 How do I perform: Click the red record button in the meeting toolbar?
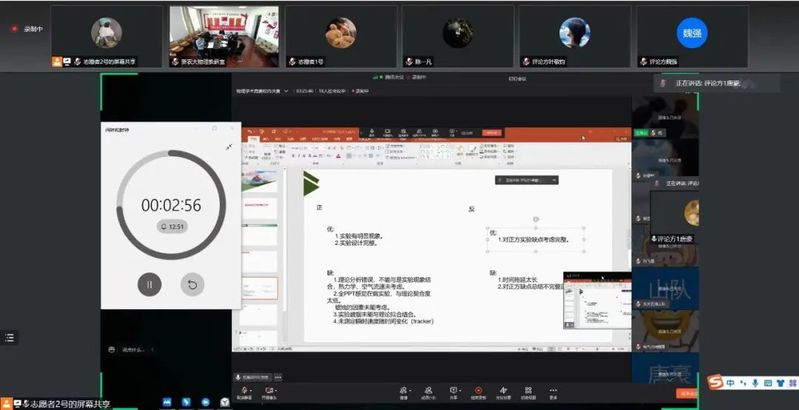(x=478, y=391)
